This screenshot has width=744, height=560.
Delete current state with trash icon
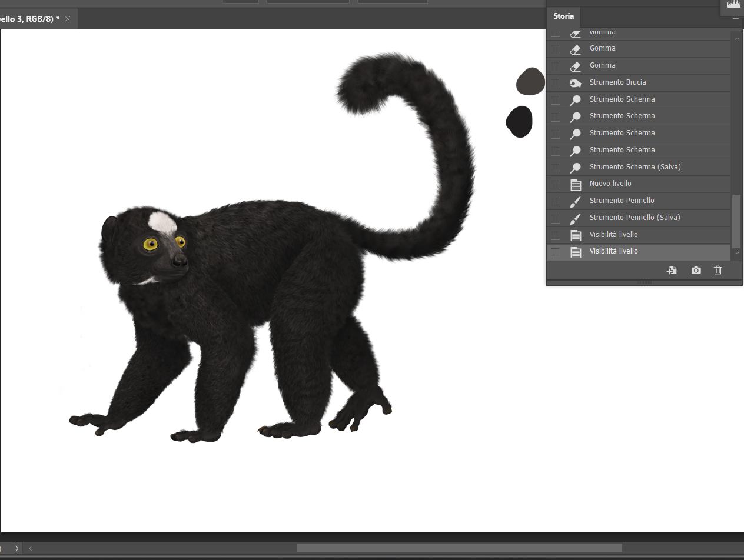(718, 271)
